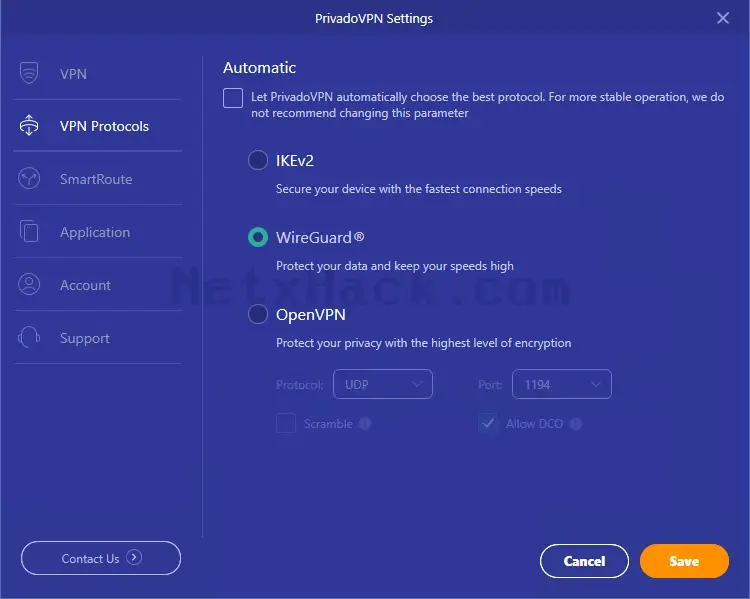Click the Allow DCO label text
The height and width of the screenshot is (599, 750).
click(534, 424)
